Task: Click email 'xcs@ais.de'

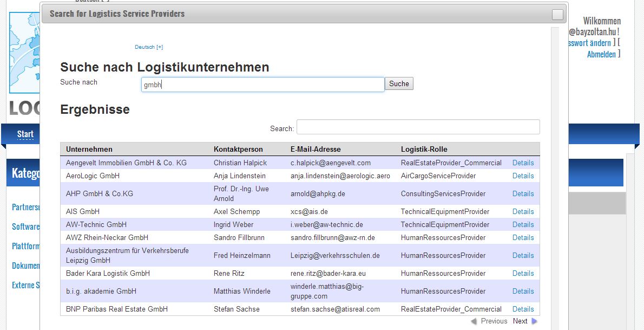Action: coord(309,211)
